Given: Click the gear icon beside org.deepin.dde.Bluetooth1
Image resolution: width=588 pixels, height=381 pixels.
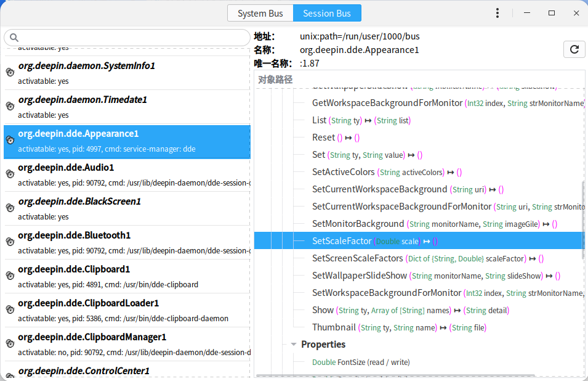Looking at the screenshot, I should (x=10, y=242).
